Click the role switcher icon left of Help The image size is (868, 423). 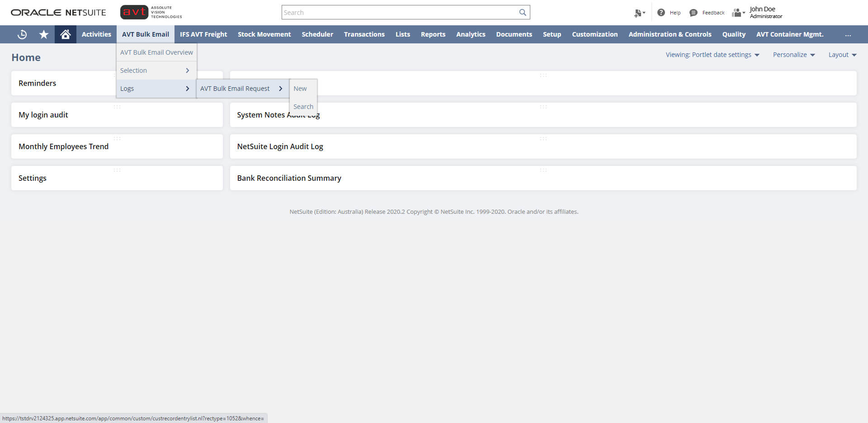point(639,13)
